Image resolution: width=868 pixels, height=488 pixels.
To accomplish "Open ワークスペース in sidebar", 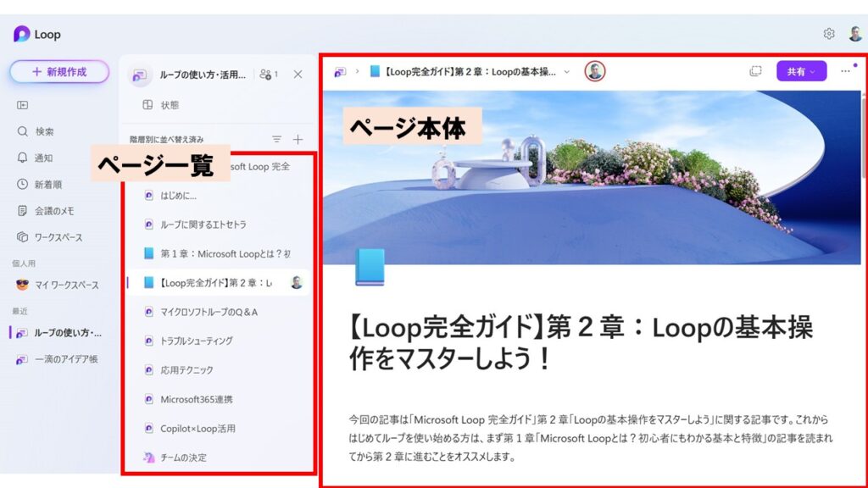I will tap(58, 237).
